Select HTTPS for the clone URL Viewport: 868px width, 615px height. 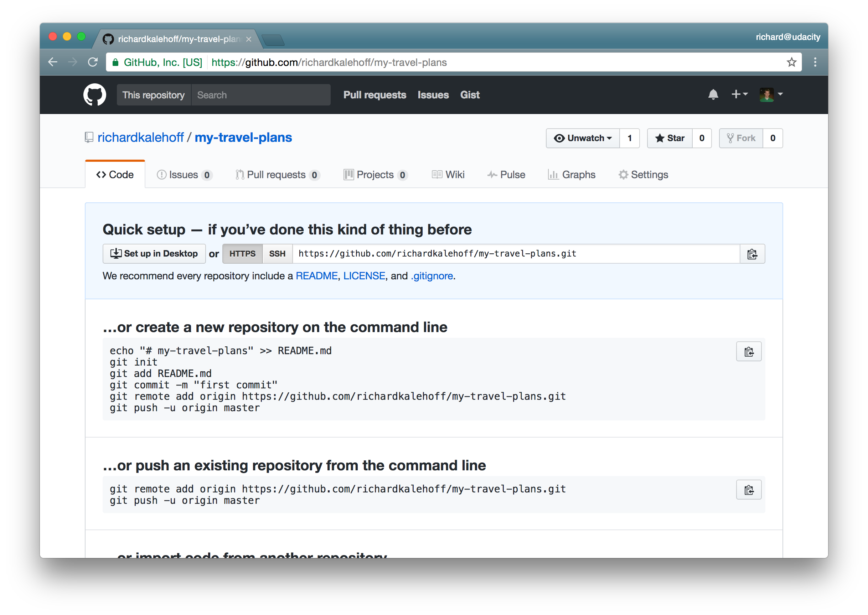(x=242, y=254)
